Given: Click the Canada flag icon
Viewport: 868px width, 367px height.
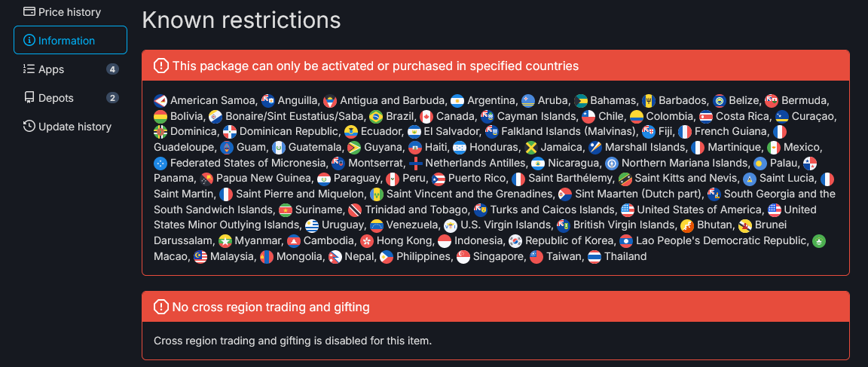Looking at the screenshot, I should (x=426, y=117).
